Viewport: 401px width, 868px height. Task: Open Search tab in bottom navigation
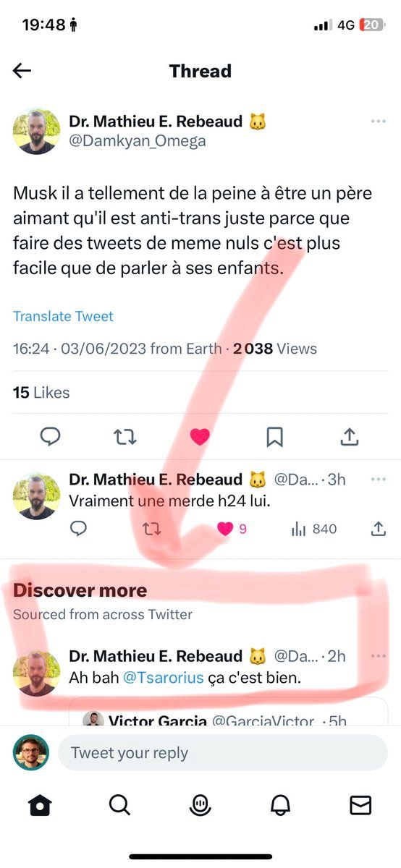tap(119, 805)
